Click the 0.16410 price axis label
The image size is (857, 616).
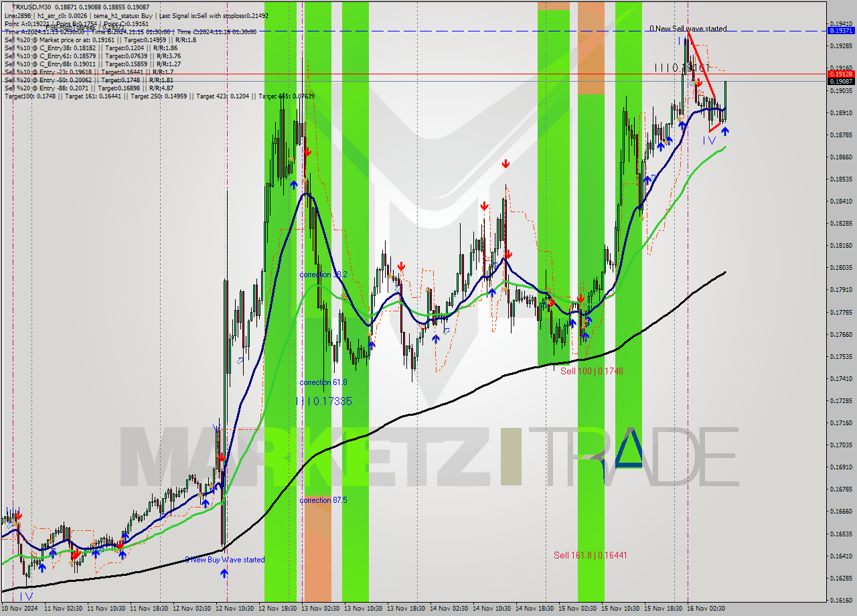(x=841, y=556)
